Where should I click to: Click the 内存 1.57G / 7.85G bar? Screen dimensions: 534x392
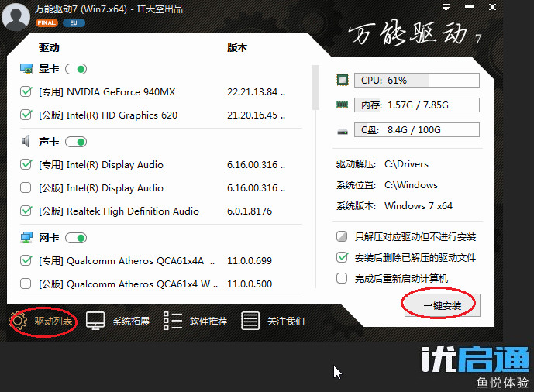point(417,105)
